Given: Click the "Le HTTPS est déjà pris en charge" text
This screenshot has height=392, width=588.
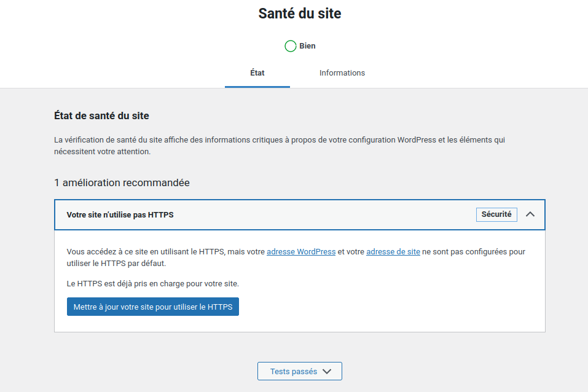Looking at the screenshot, I should click(152, 284).
